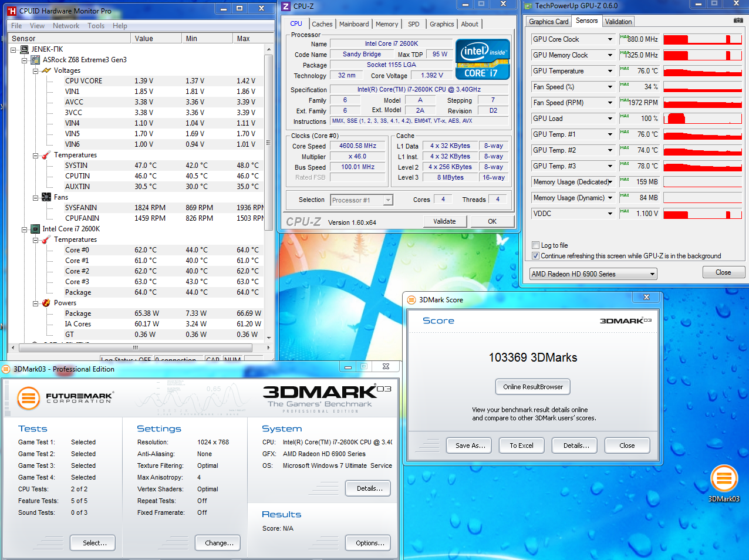
Task: Click the CPU chip icon beside Intel Core i7 2600K
Action: pyautogui.click(x=35, y=229)
